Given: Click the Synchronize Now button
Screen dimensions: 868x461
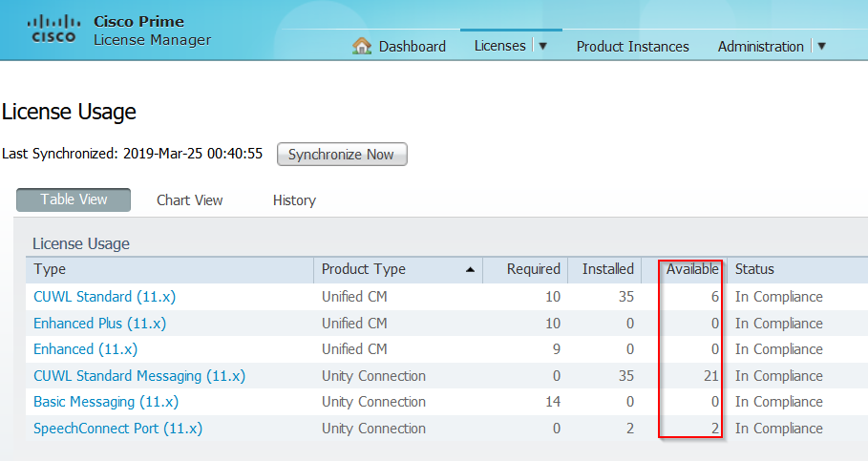Looking at the screenshot, I should 342,155.
